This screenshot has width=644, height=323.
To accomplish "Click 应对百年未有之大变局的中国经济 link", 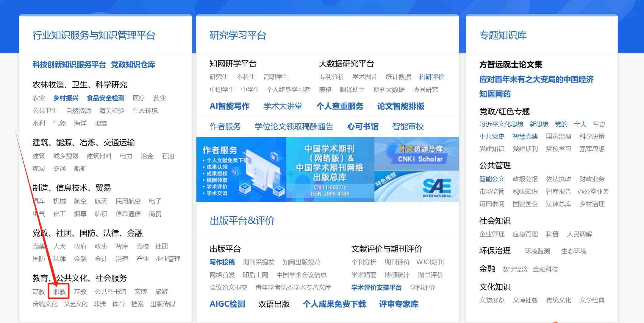I will click(x=536, y=79).
